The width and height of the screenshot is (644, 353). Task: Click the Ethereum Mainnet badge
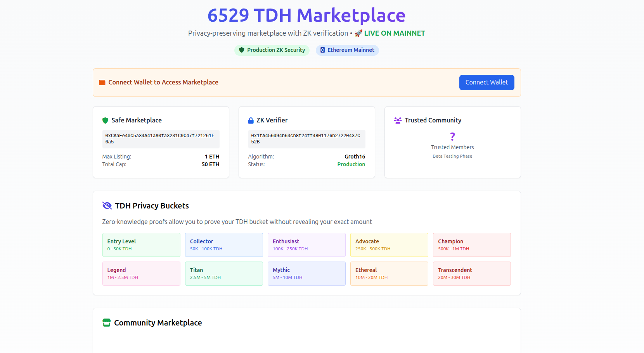(347, 50)
